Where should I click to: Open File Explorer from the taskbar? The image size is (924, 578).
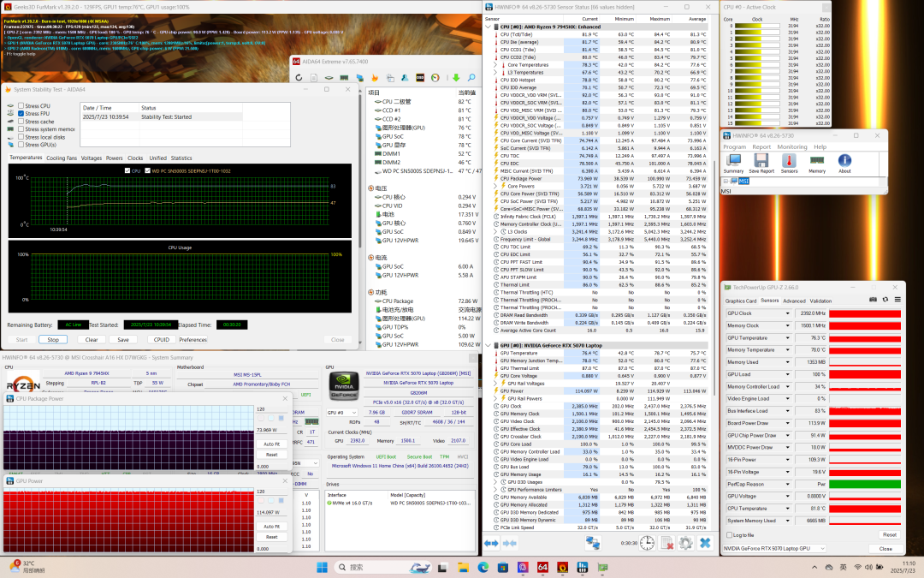tap(463, 568)
